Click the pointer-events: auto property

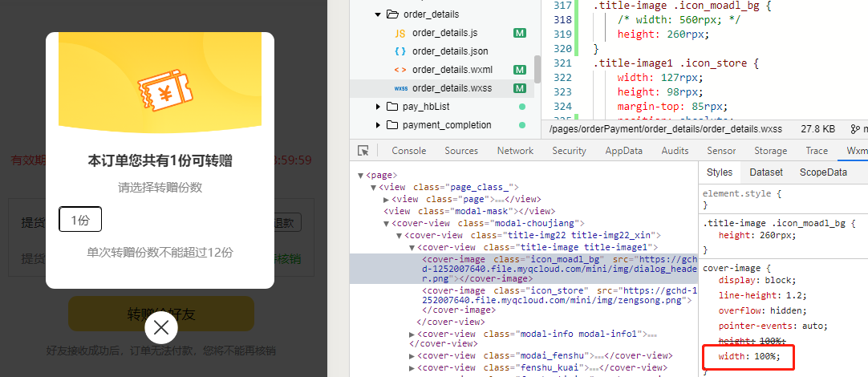(x=773, y=326)
